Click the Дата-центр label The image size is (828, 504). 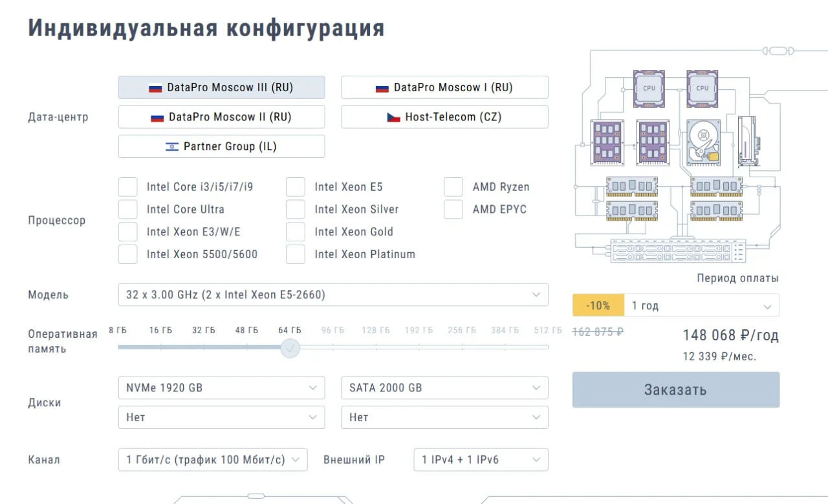click(58, 118)
